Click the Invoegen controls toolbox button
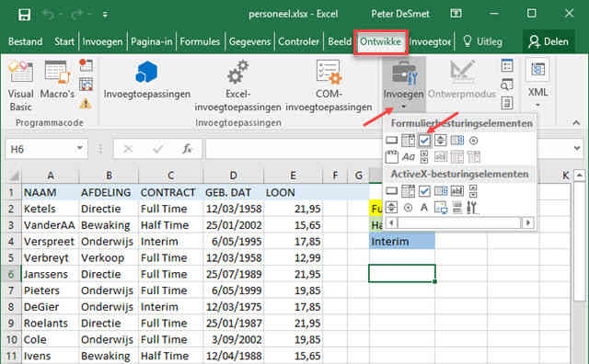The image size is (589, 364). [403, 84]
